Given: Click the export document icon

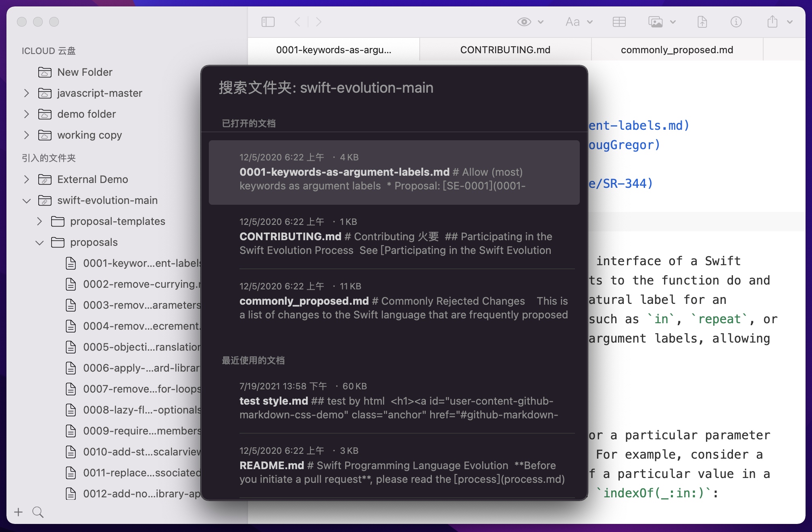Looking at the screenshot, I should 702,22.
